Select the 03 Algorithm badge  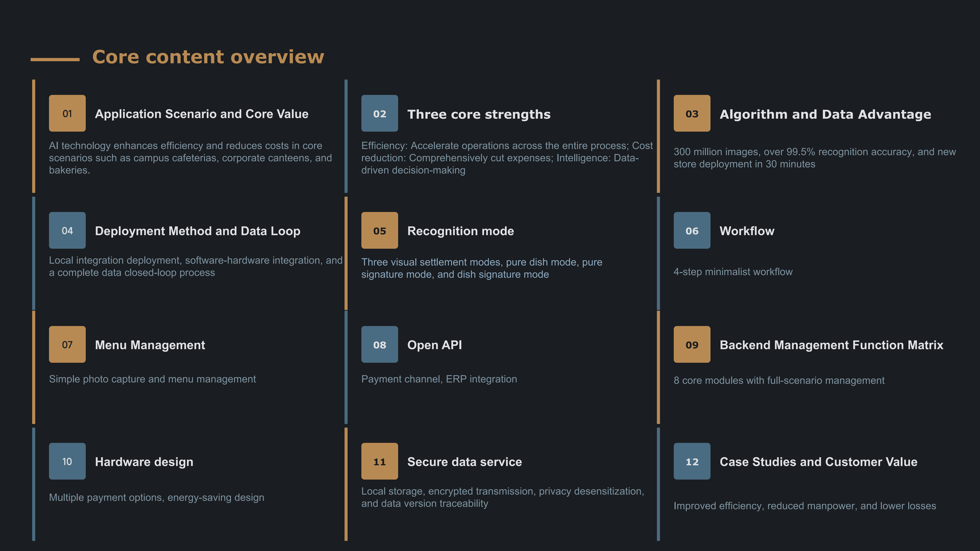692,113
